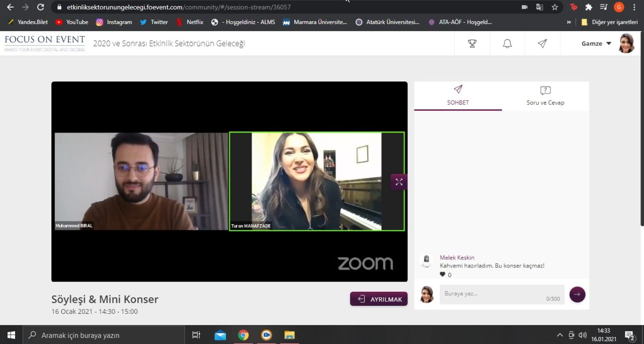Show hidden bookmarks with the chevron
This screenshot has height=344, width=644.
[569, 22]
